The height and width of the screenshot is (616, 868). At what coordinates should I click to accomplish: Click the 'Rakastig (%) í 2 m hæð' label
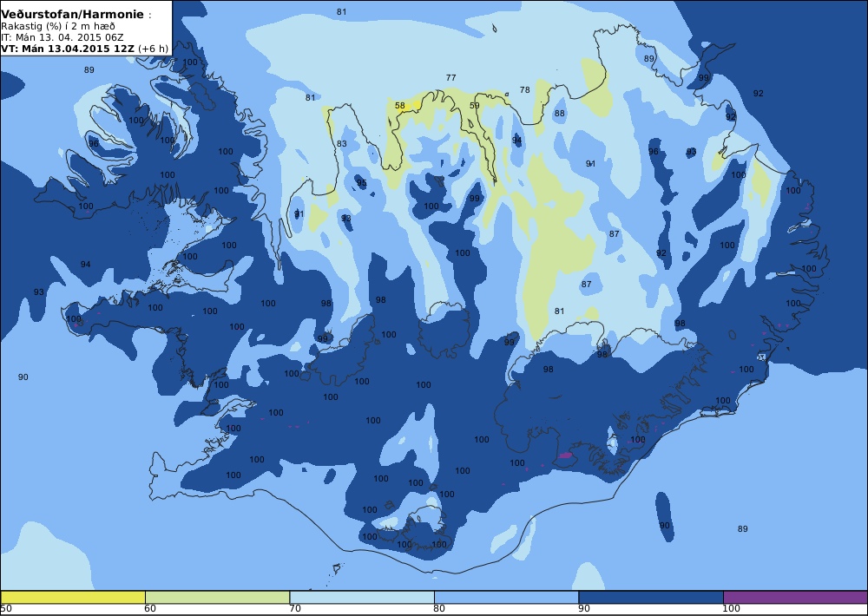pos(58,27)
